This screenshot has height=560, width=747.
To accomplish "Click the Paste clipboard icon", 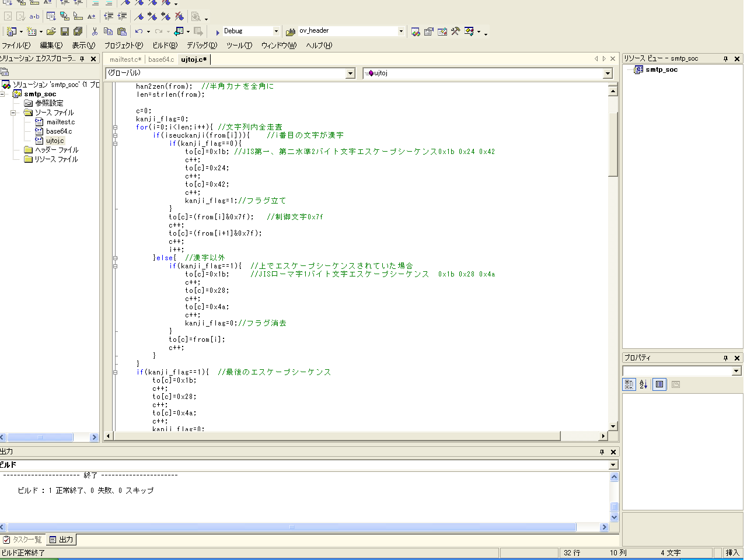I will point(122,31).
